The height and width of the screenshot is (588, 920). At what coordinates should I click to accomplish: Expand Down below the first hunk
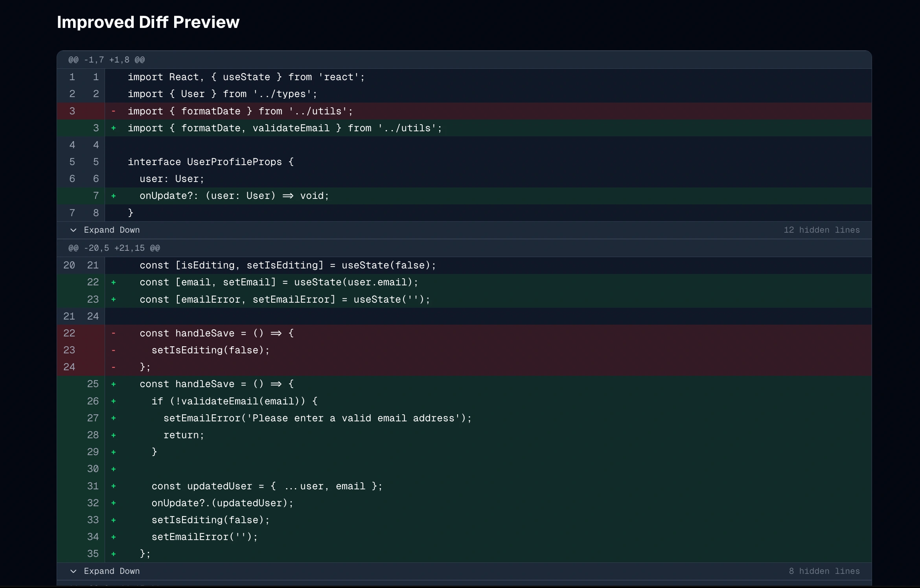click(112, 230)
